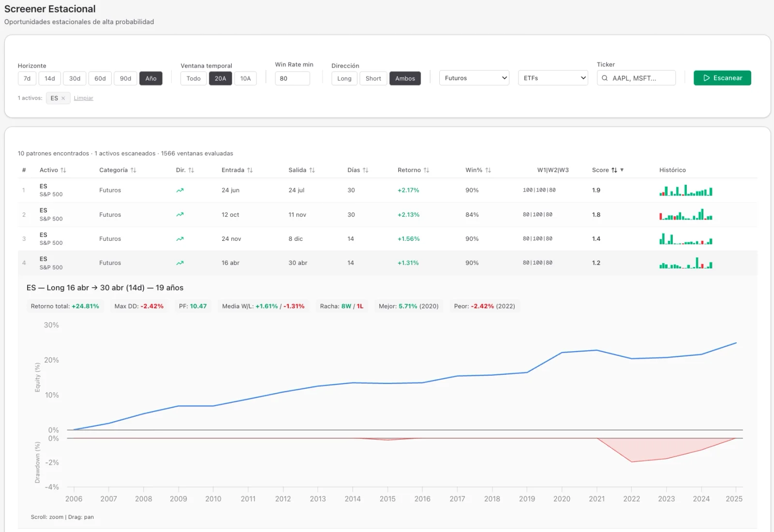Click the PF 10.47 stat
This screenshot has height=532, width=774.
coord(193,306)
